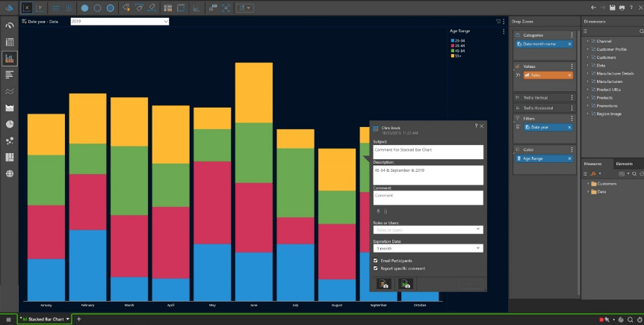Expand the Products dimension
644x325 pixels.
click(588, 98)
